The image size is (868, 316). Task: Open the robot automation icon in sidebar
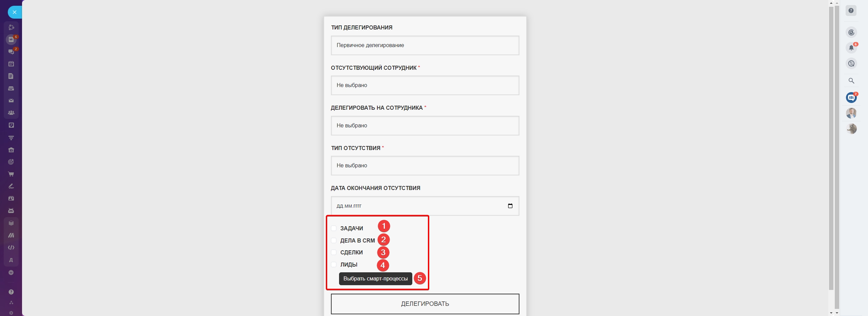(11, 211)
